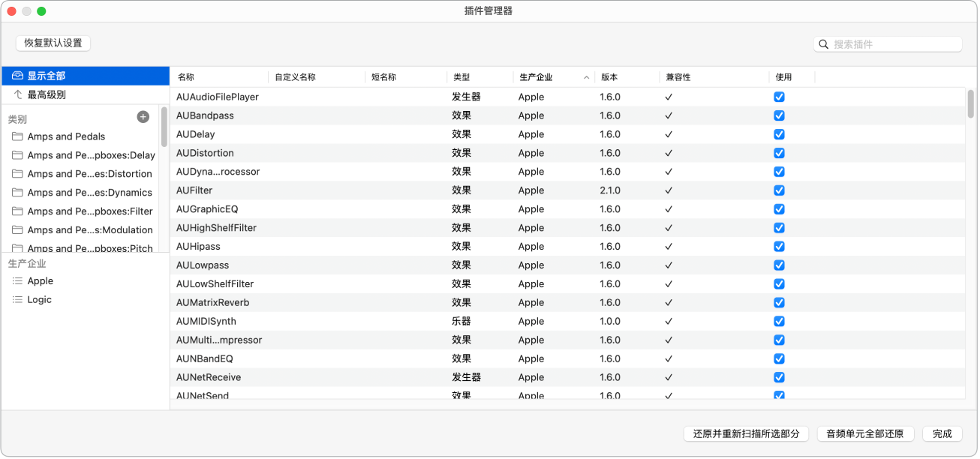Click folder icon for Amps and Pe...pboxes:Filter

(x=17, y=211)
